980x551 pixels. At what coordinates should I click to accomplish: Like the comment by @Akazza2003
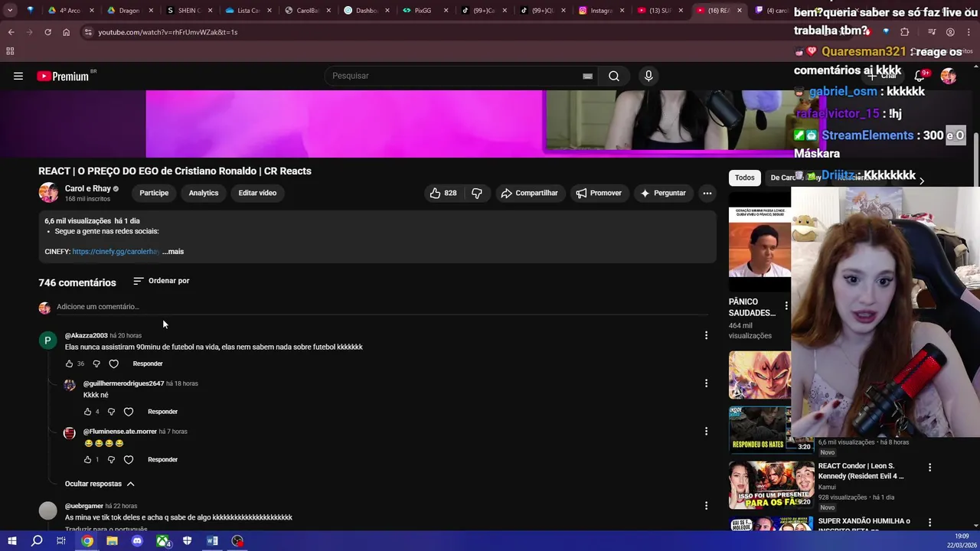[x=69, y=364]
